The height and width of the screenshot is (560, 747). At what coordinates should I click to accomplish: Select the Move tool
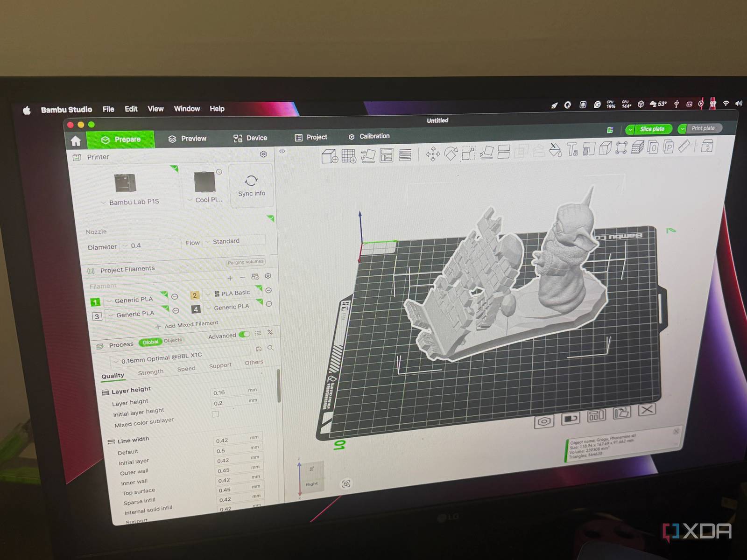pos(433,154)
